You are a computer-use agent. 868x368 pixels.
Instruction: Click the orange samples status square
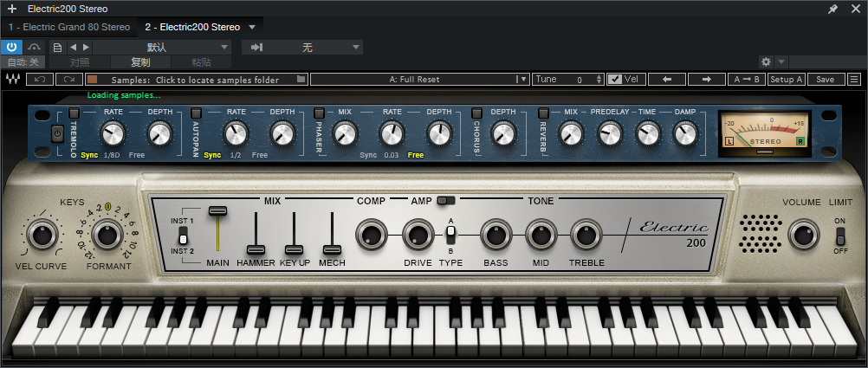click(92, 79)
